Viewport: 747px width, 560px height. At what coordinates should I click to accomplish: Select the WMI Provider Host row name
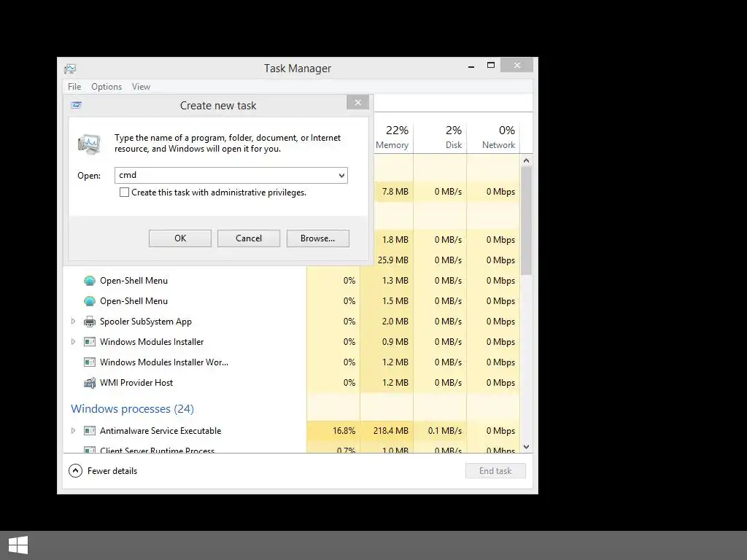(x=136, y=383)
